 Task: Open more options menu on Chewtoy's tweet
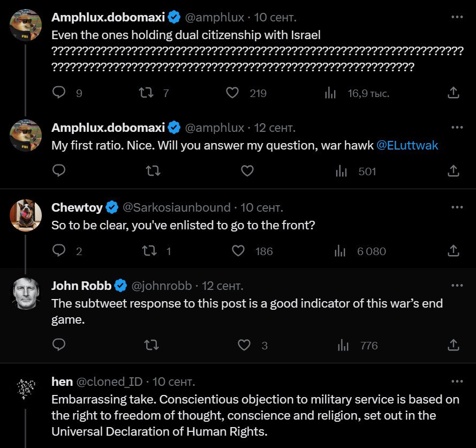tap(457, 207)
